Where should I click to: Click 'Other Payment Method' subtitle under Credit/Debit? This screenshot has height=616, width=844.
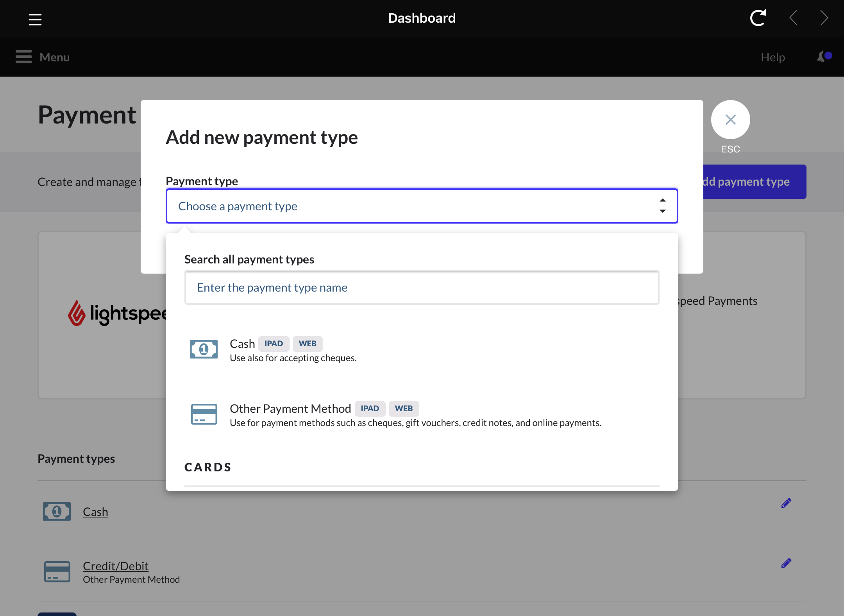(131, 580)
